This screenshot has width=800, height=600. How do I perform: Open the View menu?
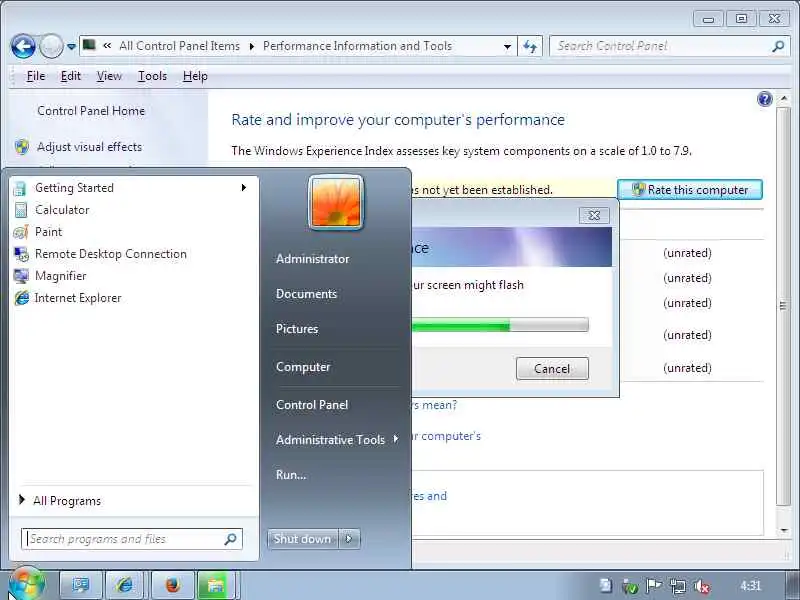(x=109, y=76)
